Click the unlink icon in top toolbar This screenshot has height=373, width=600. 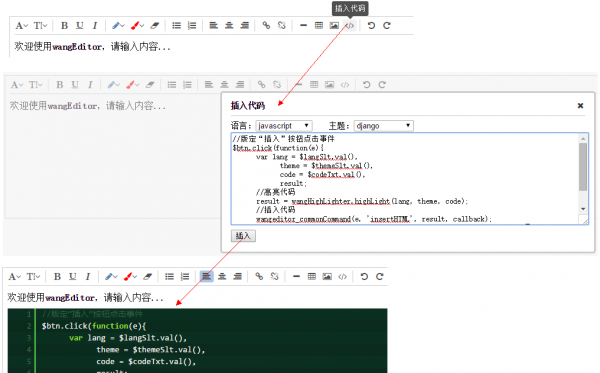coord(282,26)
